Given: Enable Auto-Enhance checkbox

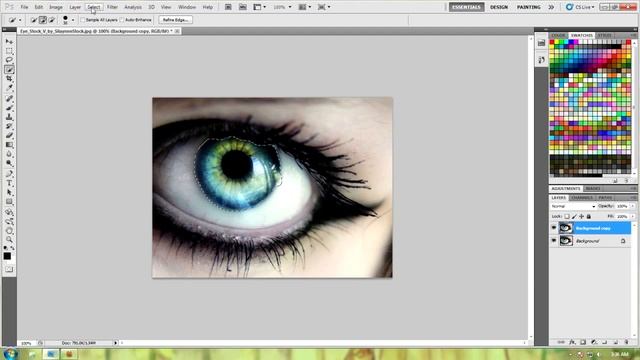Looking at the screenshot, I should point(122,20).
